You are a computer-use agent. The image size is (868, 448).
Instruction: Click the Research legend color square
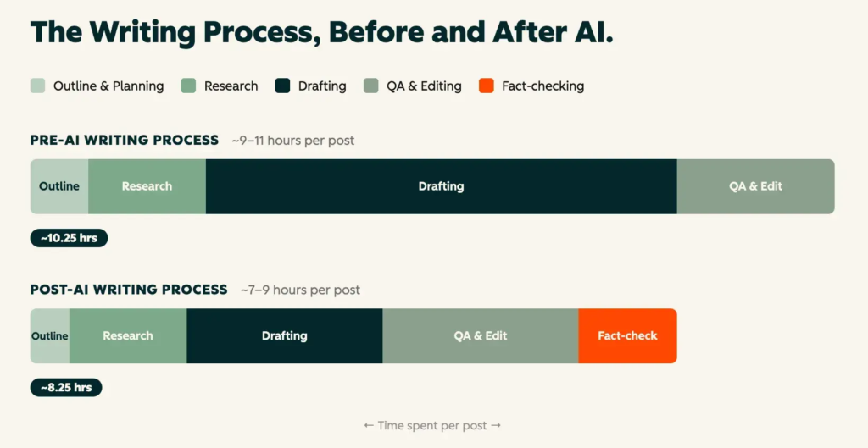[x=188, y=86]
